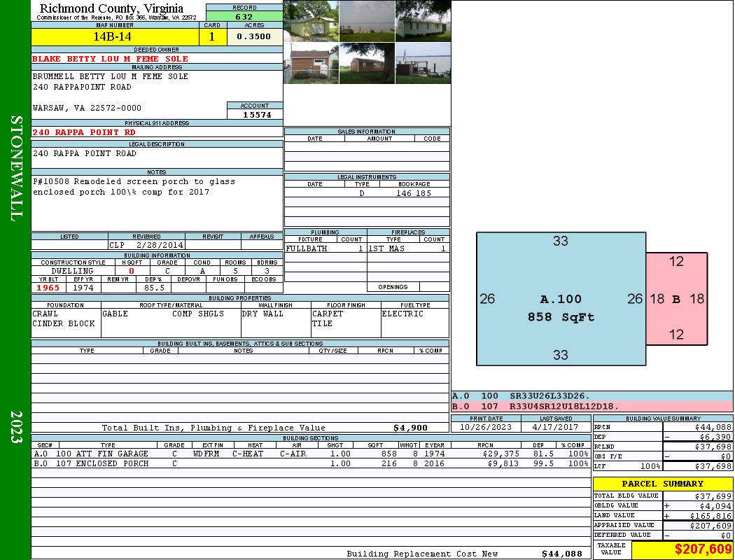
Task: Open the brick house under tree photo
Action: pos(367,64)
